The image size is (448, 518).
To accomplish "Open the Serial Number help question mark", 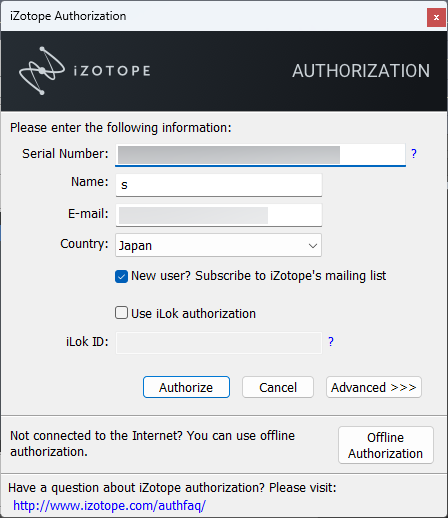I will (x=414, y=154).
